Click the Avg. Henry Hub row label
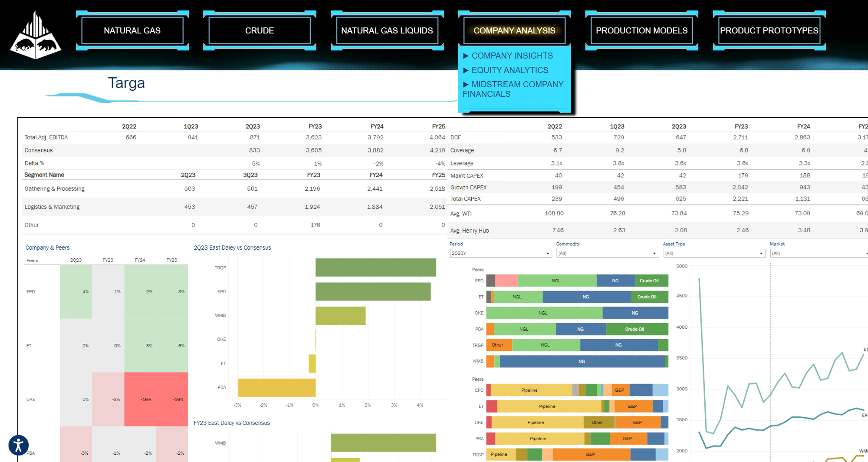 470,231
